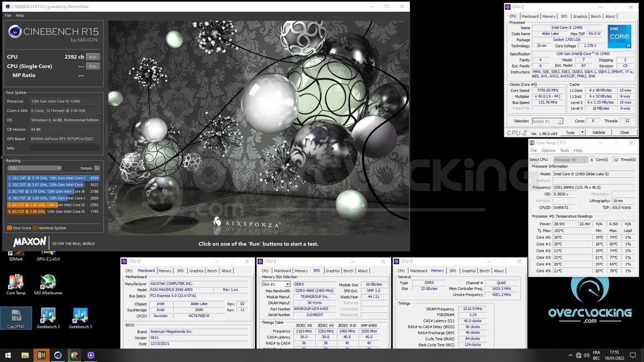Switch to Mainboard tab in top CPU-Z window
This screenshot has height=362, width=644.
[530, 17]
